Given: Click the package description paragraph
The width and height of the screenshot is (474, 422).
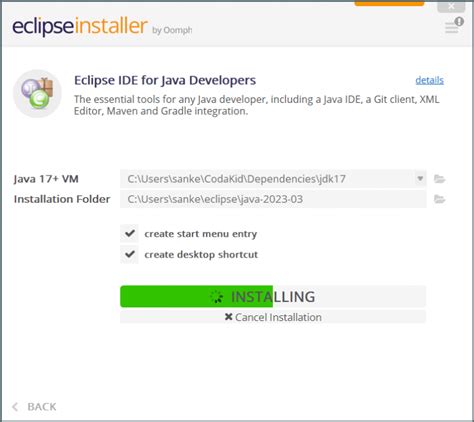Looking at the screenshot, I should (x=257, y=105).
